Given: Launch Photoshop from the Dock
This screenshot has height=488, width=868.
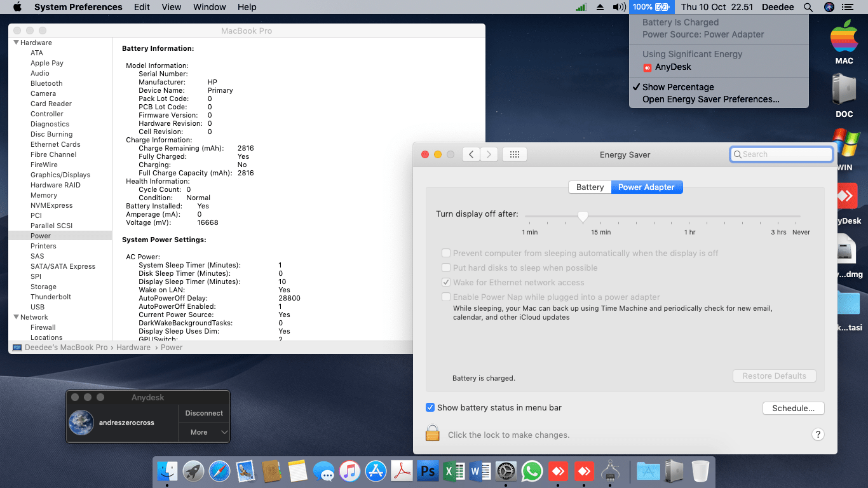Looking at the screenshot, I should pos(428,471).
